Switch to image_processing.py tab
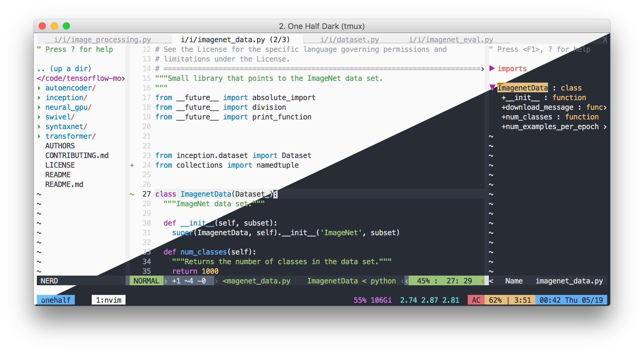Screen dimensions: 644x354 tap(102, 40)
